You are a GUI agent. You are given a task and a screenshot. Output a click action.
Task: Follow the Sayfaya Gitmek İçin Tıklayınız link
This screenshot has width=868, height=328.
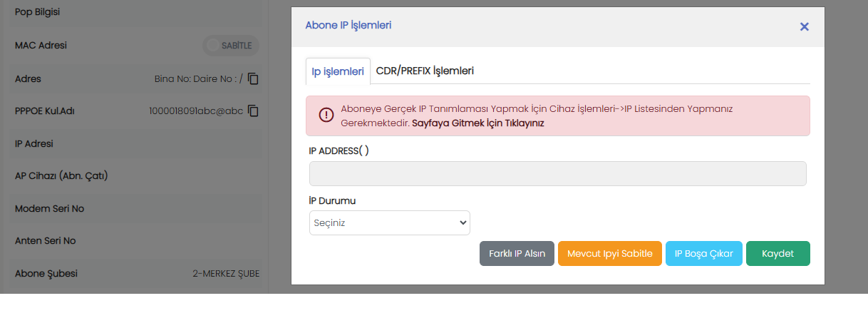(477, 123)
